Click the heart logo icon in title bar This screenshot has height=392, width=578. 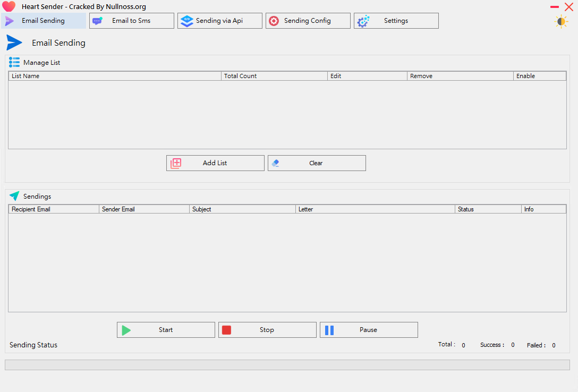pyautogui.click(x=9, y=7)
